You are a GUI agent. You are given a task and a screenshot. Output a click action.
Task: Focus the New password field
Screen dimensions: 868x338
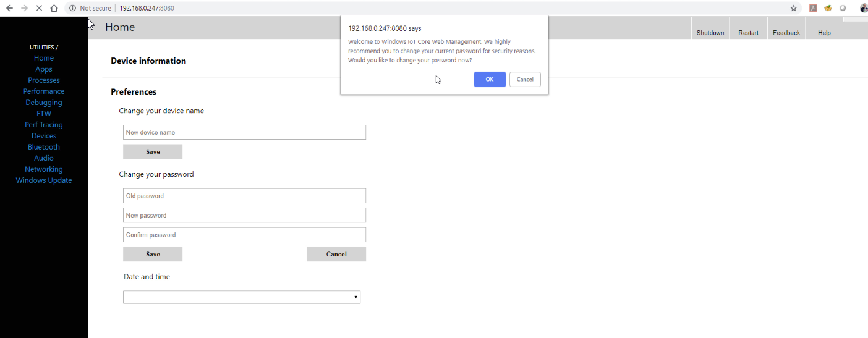coord(244,215)
